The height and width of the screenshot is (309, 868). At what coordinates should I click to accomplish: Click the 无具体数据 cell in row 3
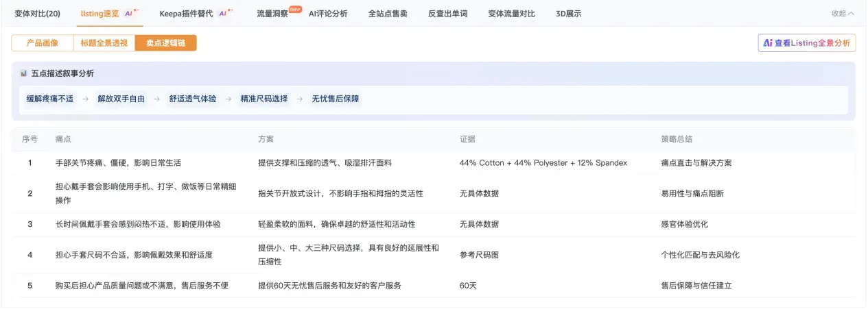[x=479, y=224]
